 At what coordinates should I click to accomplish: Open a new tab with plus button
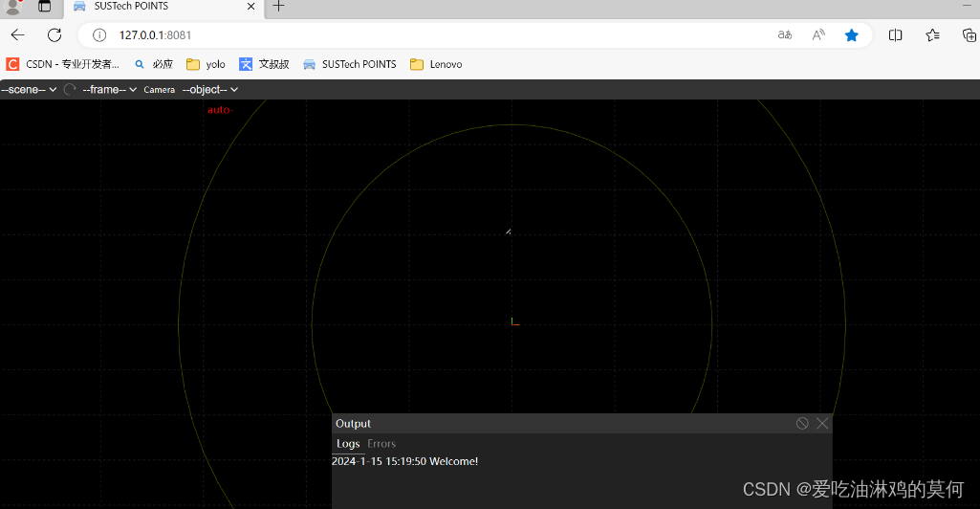click(279, 7)
